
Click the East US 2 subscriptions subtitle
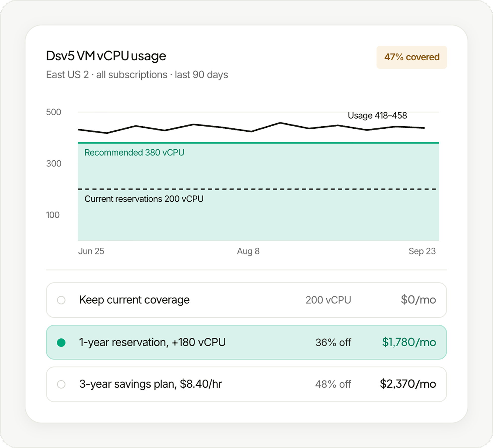137,75
